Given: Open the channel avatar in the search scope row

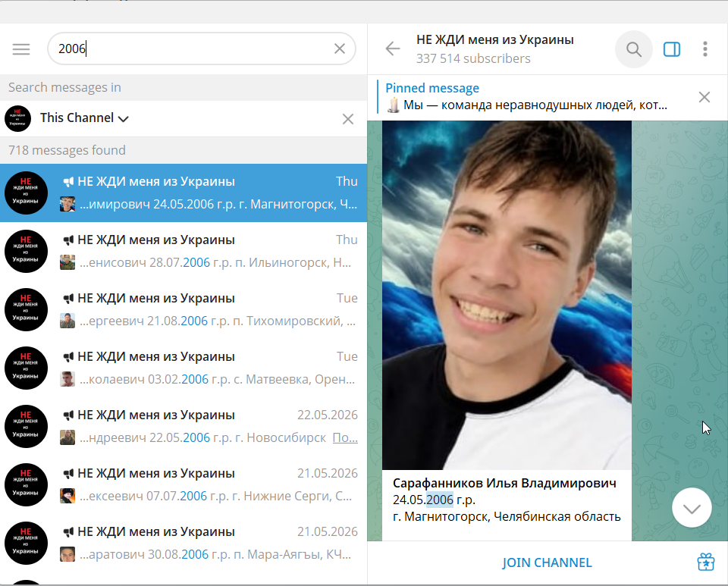Looking at the screenshot, I should [x=17, y=118].
